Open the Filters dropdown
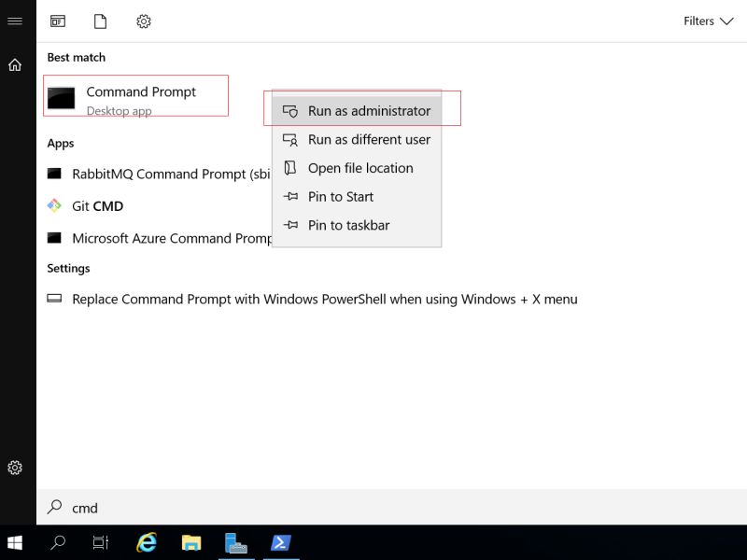The image size is (747, 560). [708, 21]
